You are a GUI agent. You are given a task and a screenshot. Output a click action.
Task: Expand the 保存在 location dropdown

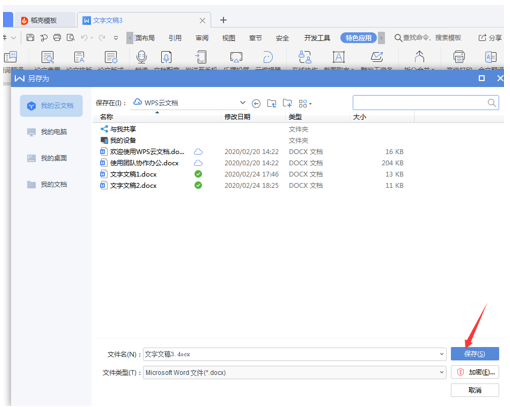click(242, 103)
